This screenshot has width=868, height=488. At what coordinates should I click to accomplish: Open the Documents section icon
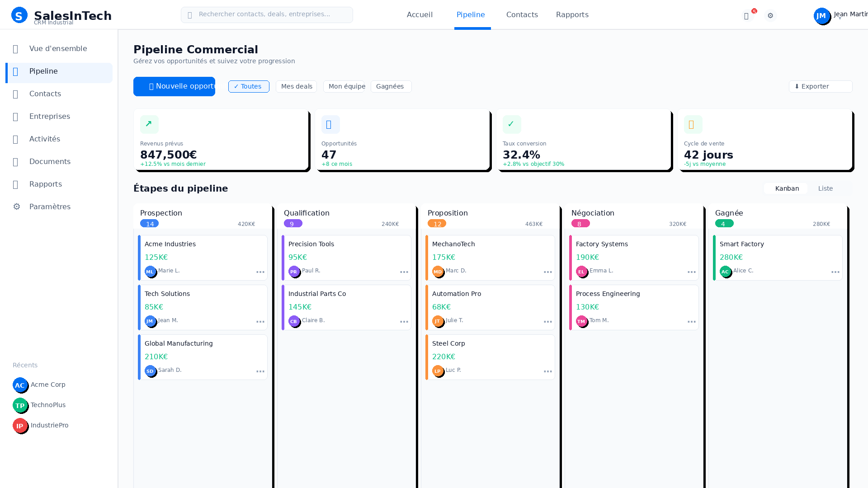16,162
